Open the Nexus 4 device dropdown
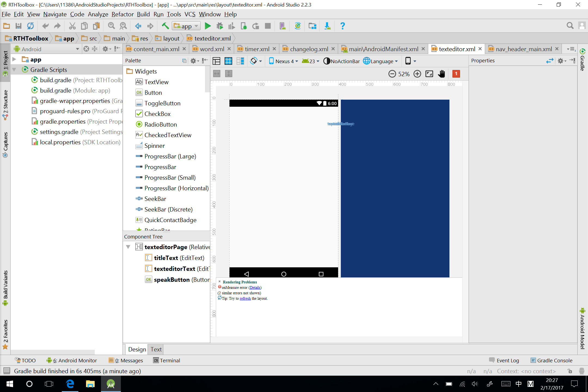 (283, 61)
